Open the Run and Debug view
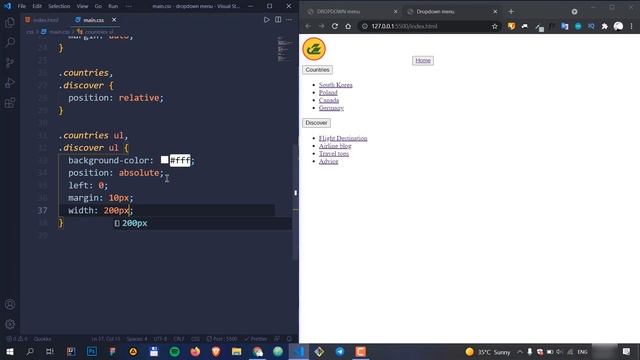Screen dimensions: 640x360 point(10,82)
